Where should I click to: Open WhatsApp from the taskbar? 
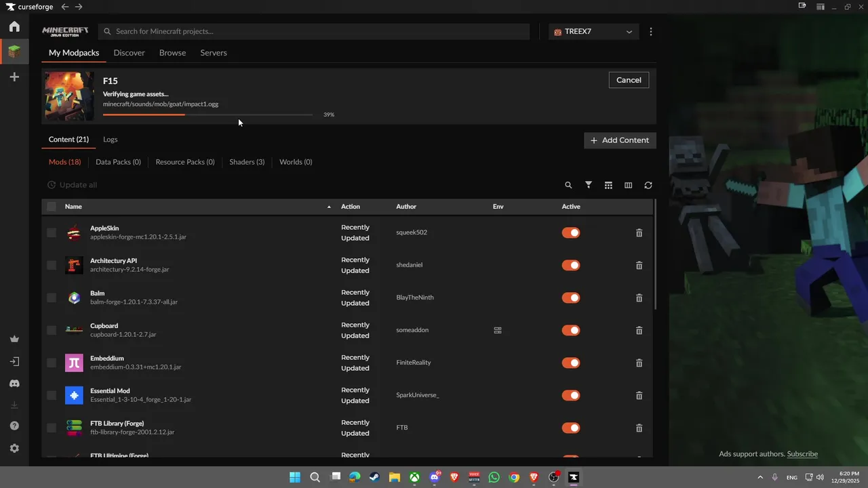coord(494,477)
